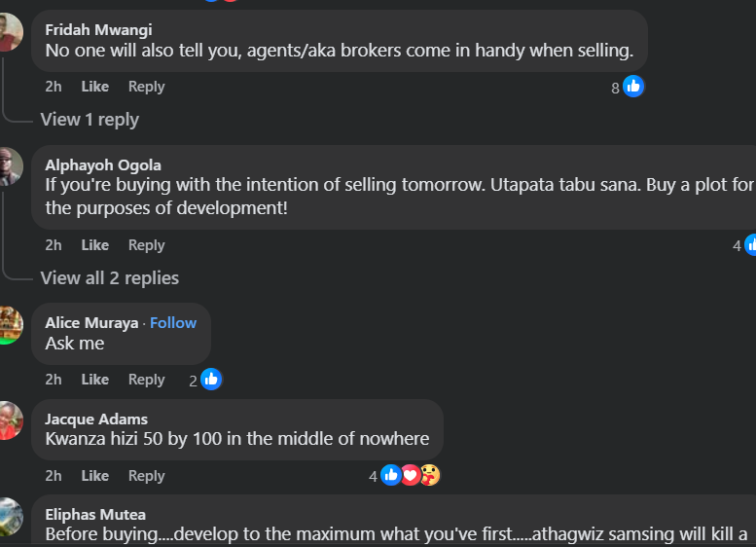The width and height of the screenshot is (756, 547).
Task: Click the 2h timestamp on Jacque's comment
Action: [x=54, y=476]
